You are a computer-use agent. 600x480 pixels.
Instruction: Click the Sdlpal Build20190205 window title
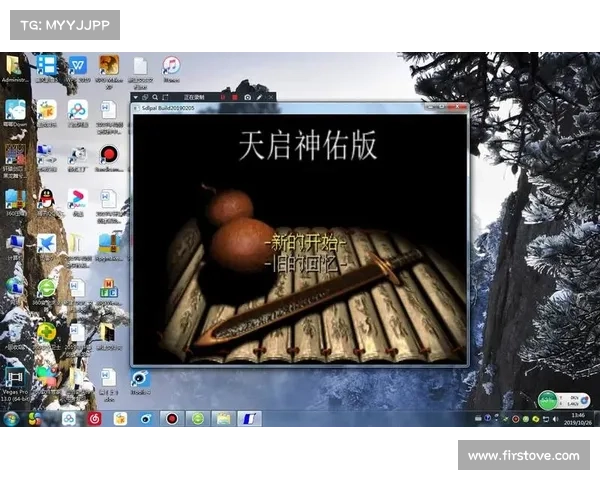click(x=168, y=108)
